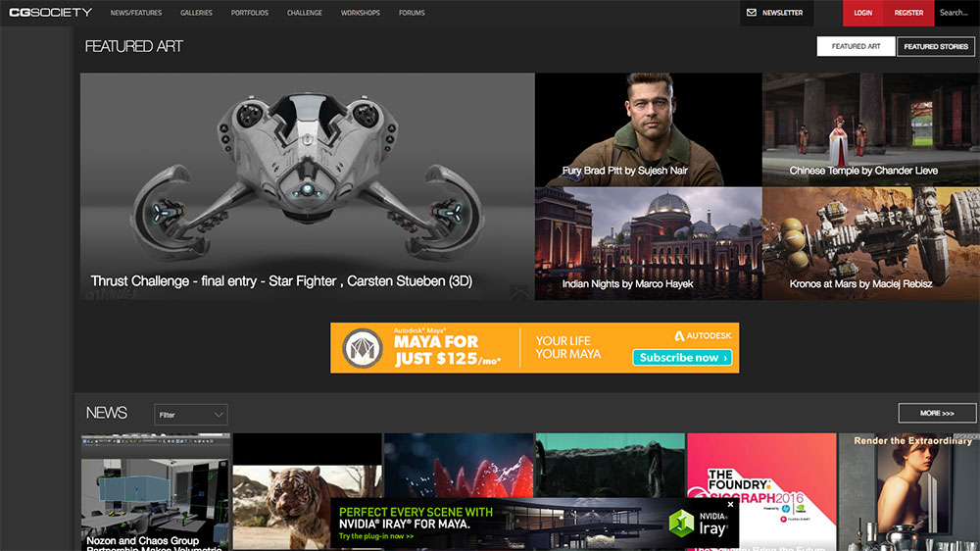Click the FEATURED ART section heading
The image size is (980, 551).
click(133, 46)
